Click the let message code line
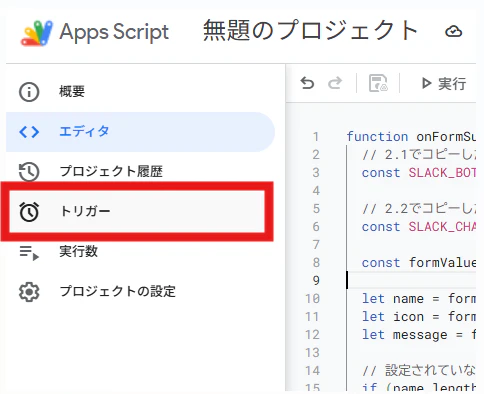 click(x=419, y=335)
